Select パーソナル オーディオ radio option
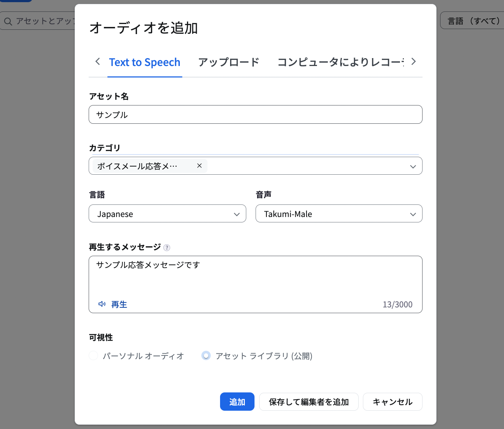 pyautogui.click(x=93, y=355)
